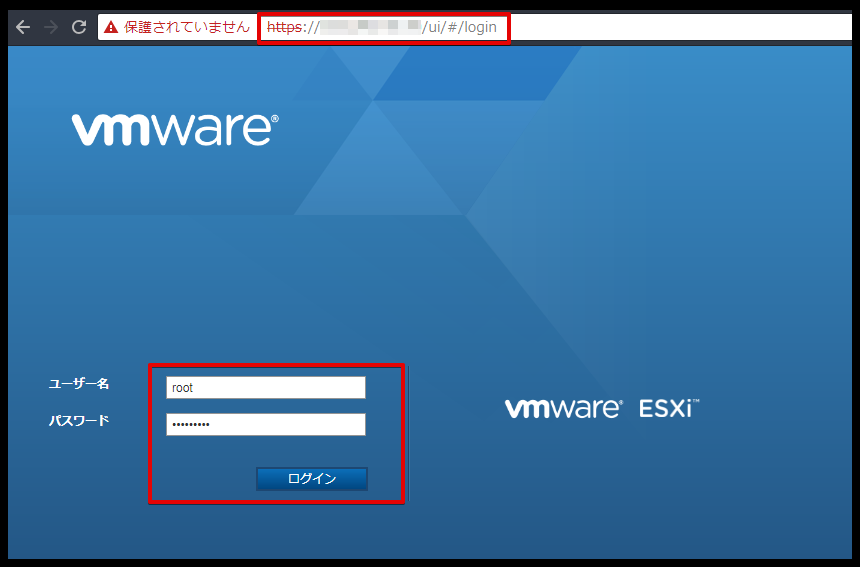Click the 保護されていません security warning
The image size is (860, 567).
point(186,27)
